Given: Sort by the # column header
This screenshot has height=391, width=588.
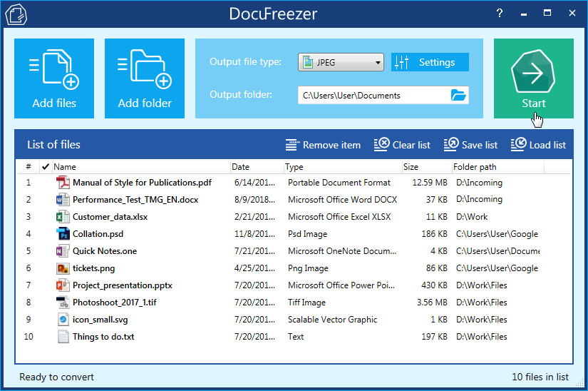Looking at the screenshot, I should 29,167.
